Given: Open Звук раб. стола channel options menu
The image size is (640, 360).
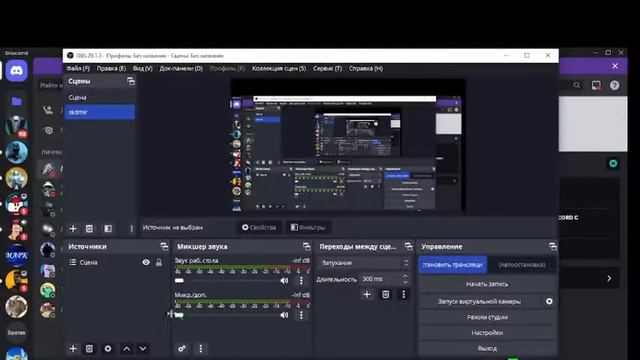Looking at the screenshot, I should pos(301,281).
